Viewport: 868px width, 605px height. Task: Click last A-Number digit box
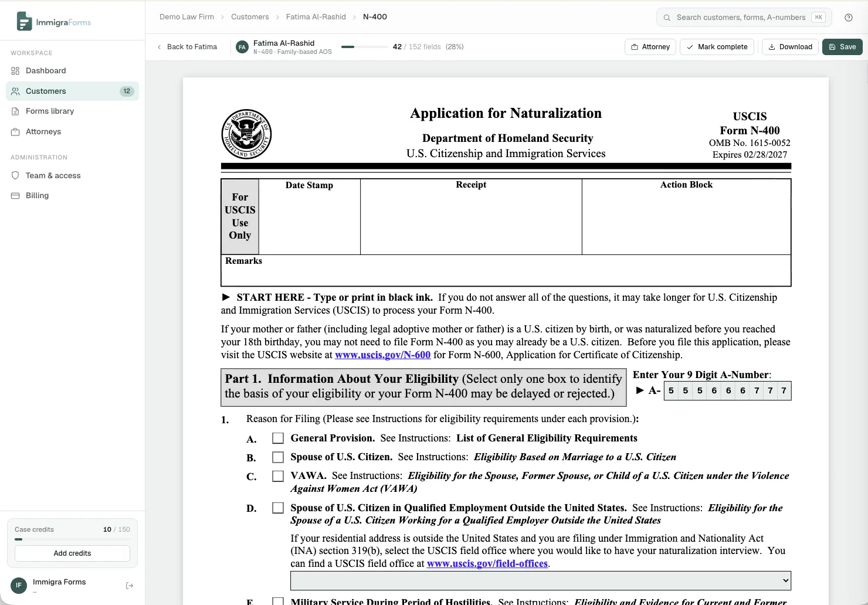pyautogui.click(x=784, y=391)
